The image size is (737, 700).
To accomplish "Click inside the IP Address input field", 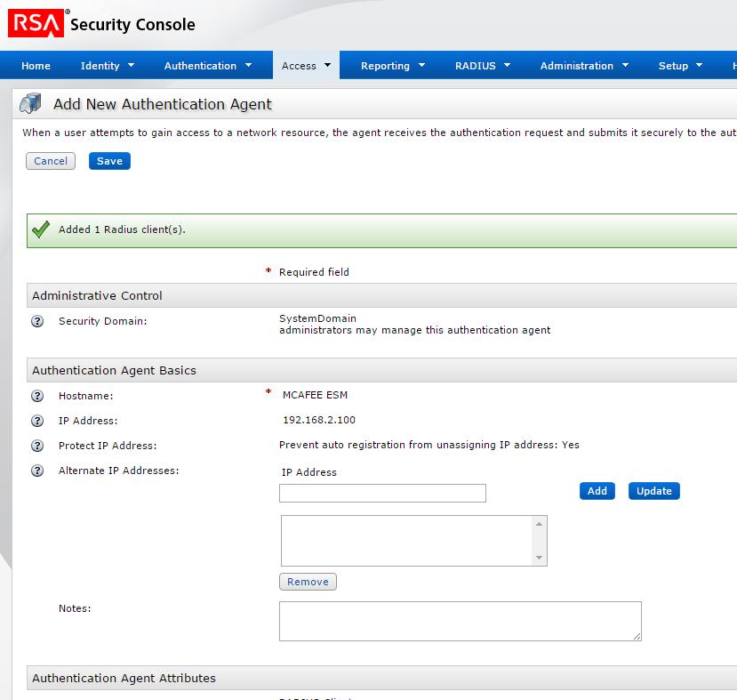I will coord(382,493).
